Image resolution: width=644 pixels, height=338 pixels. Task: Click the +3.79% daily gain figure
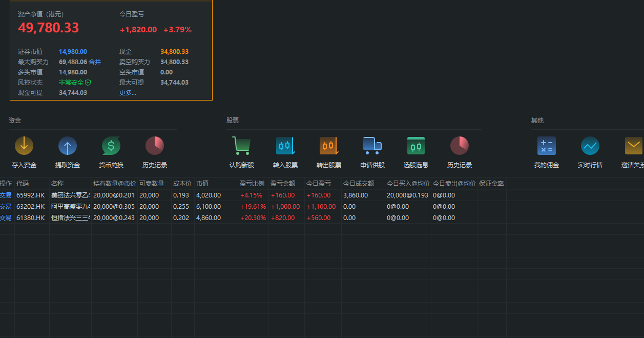coord(177,30)
